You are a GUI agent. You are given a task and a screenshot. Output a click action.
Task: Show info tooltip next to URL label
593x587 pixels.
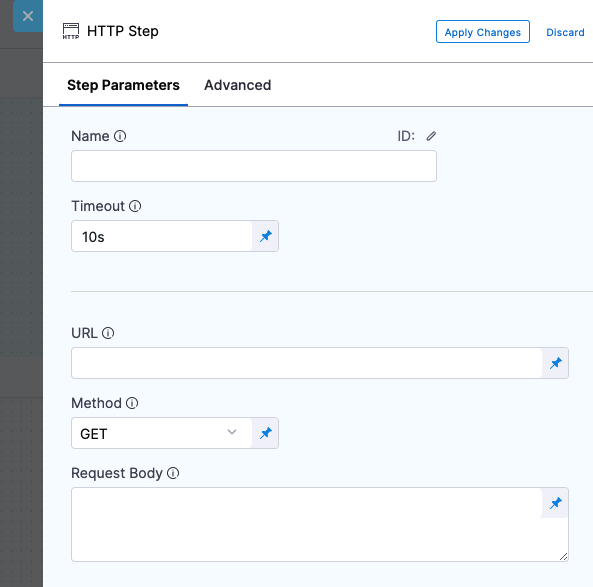tap(108, 333)
